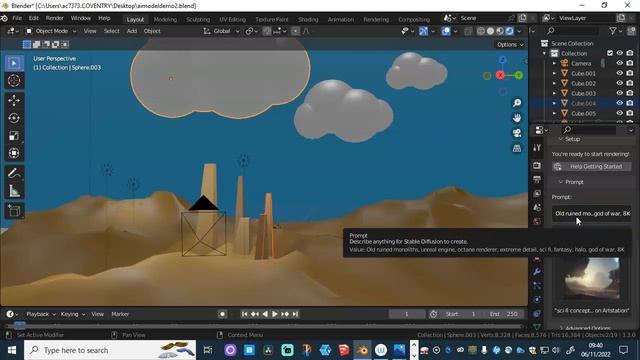Play the animation in reverse
640x360 pixels.
265,314
